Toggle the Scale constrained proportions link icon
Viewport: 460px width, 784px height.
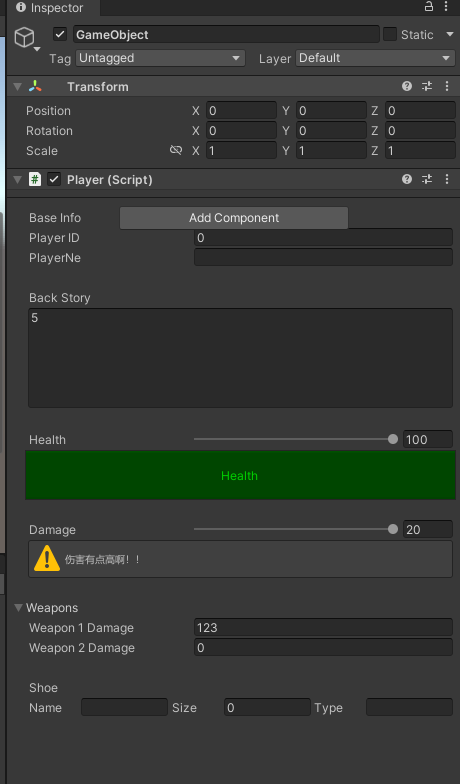[x=176, y=150]
